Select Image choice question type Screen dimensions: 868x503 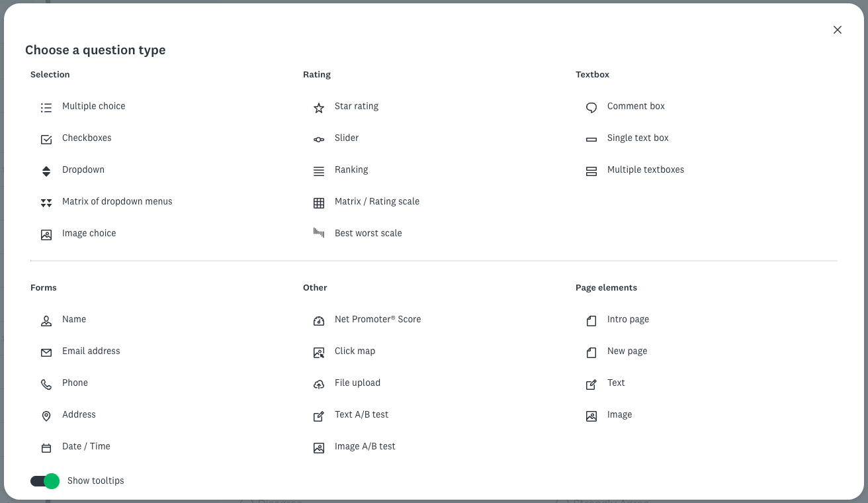[89, 233]
